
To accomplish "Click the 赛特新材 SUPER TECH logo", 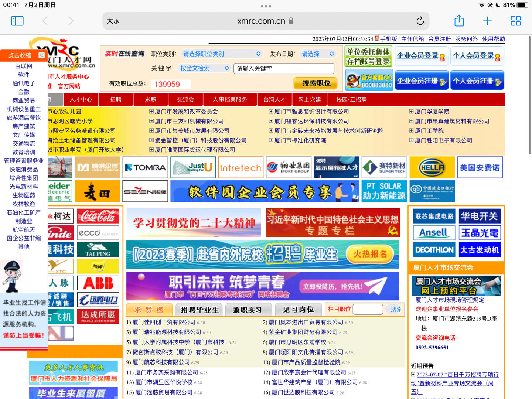I will [384, 167].
